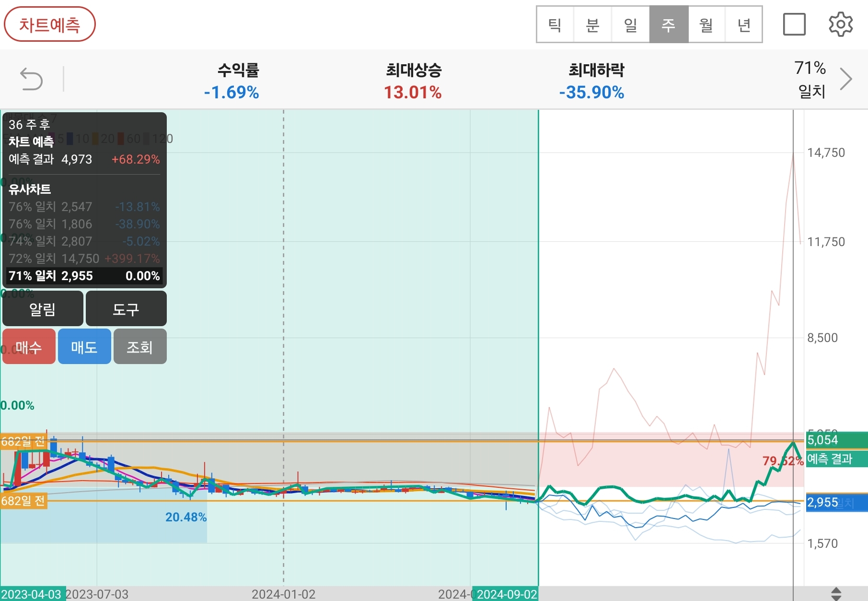Click the lower 682일 전 label

[23, 501]
